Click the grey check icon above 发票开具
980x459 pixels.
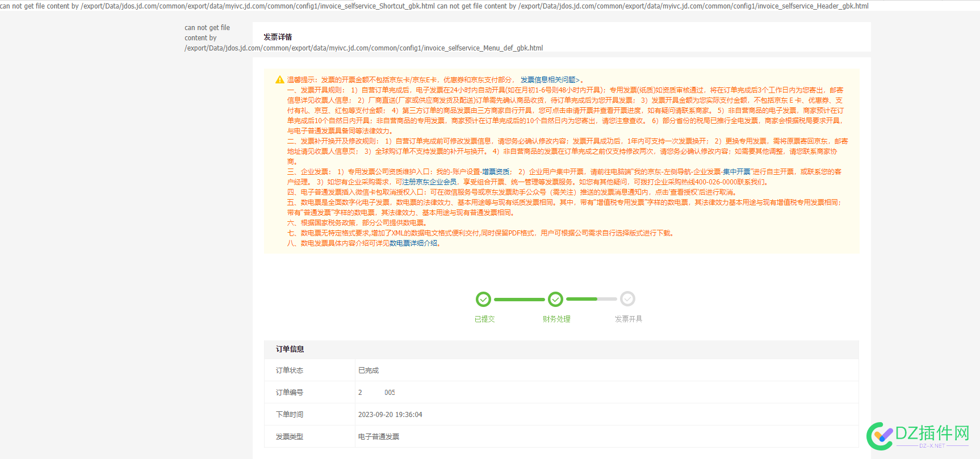[627, 299]
